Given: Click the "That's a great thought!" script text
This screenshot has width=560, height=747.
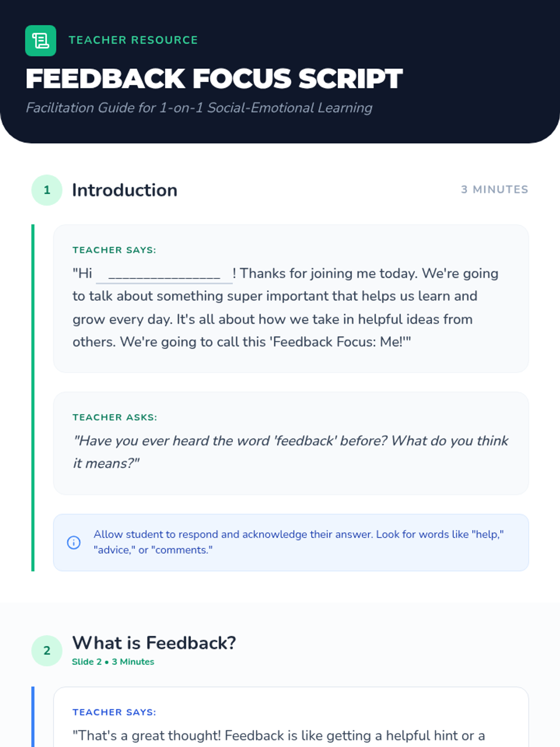Looking at the screenshot, I should (279, 736).
